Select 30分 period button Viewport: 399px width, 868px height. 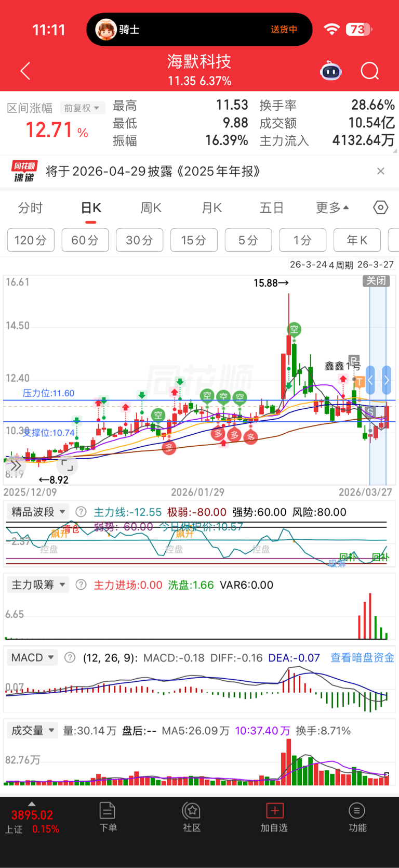click(x=140, y=240)
